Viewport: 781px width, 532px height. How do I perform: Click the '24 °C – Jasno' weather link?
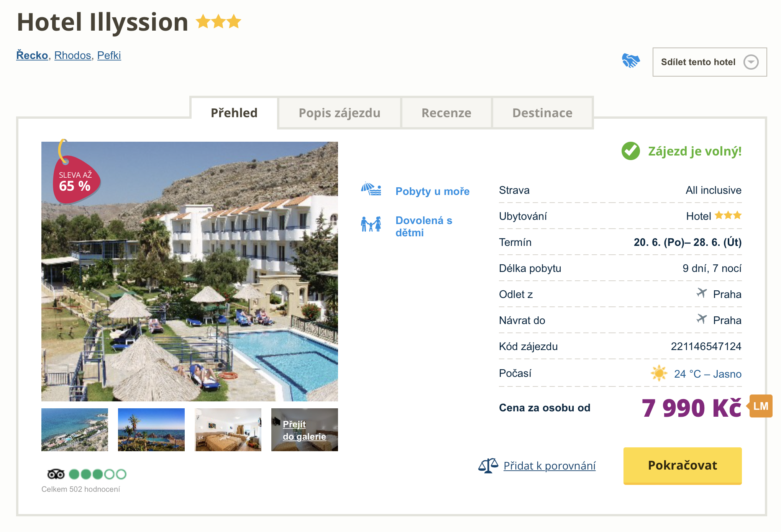click(x=707, y=374)
